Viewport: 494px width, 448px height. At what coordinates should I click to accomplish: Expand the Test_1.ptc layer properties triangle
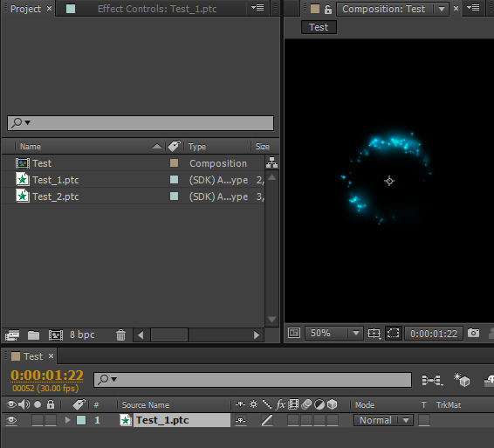click(x=67, y=420)
